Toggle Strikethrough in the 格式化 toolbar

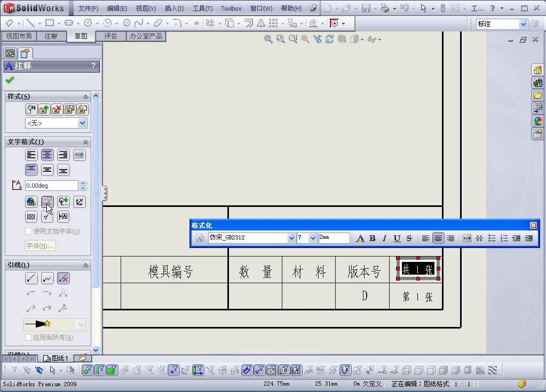pos(409,238)
